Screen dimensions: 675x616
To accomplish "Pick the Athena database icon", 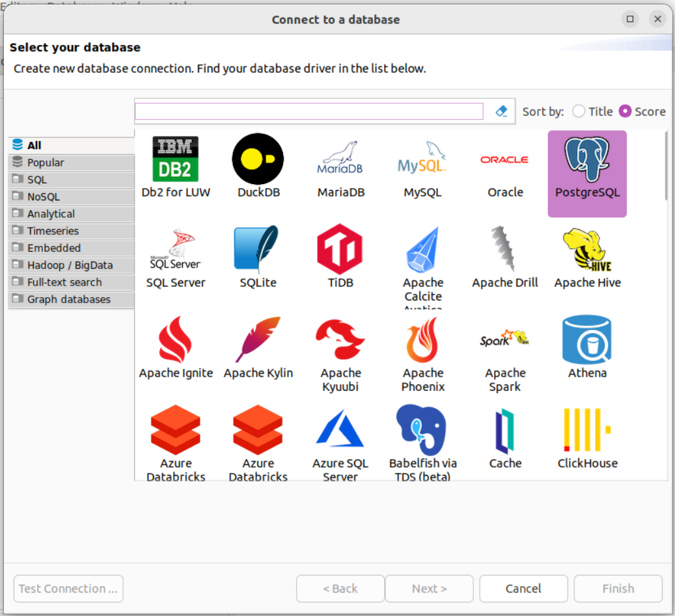I will (587, 340).
